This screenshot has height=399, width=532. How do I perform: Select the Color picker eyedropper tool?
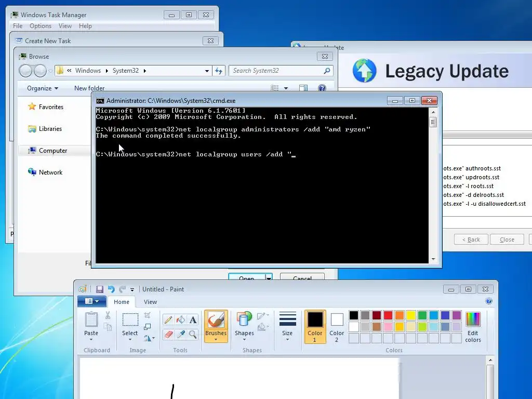pyautogui.click(x=180, y=334)
